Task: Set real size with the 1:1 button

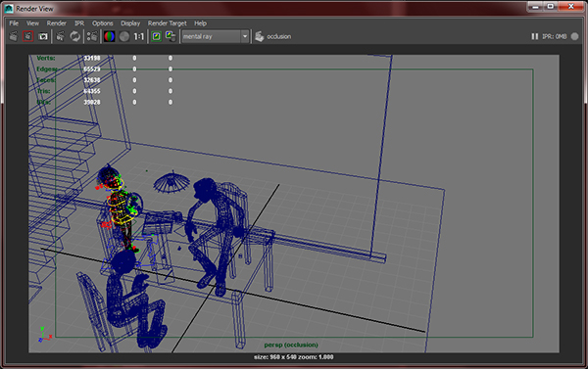Action: [139, 36]
